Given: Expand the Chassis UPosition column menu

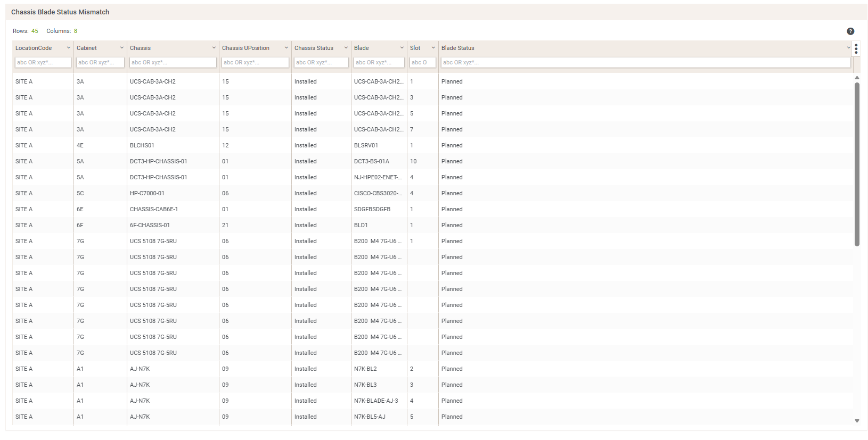Looking at the screenshot, I should click(x=286, y=48).
